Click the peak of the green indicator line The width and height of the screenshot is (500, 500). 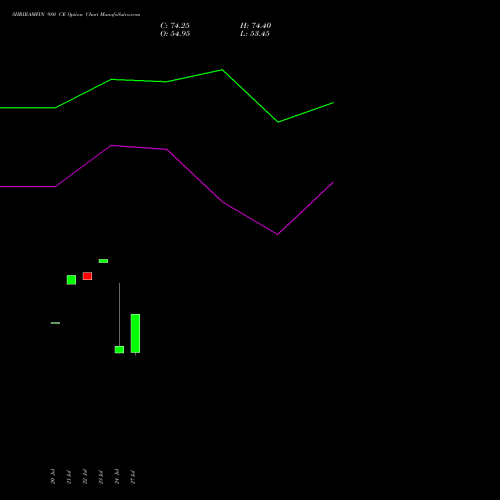222,70
